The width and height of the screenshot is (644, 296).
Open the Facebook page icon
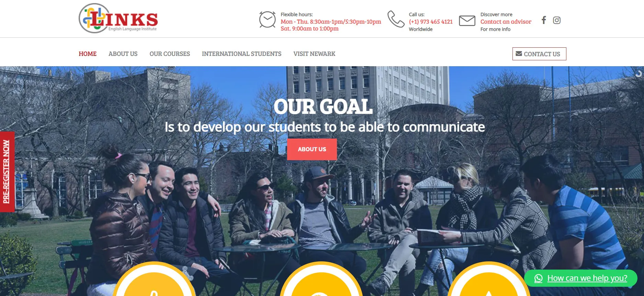coord(544,20)
